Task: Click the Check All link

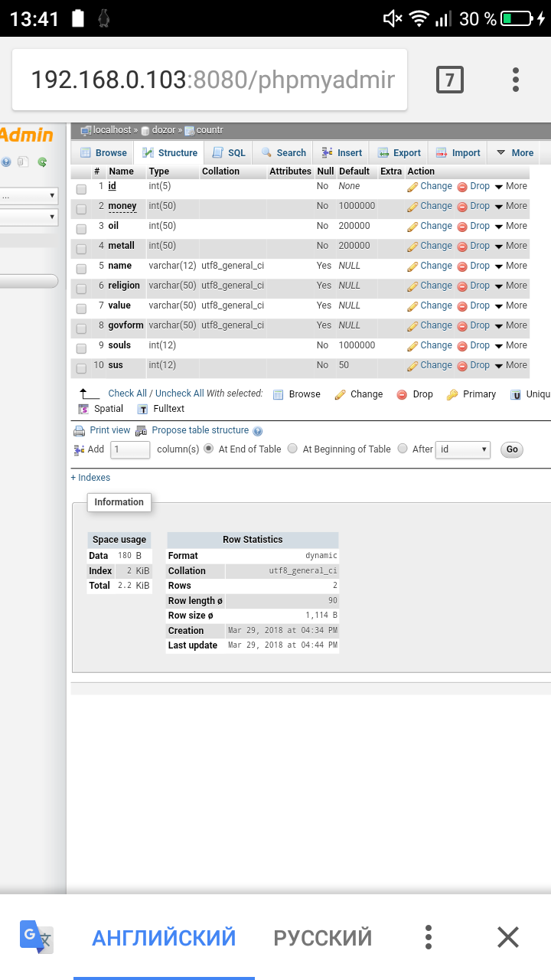Action: [x=127, y=394]
